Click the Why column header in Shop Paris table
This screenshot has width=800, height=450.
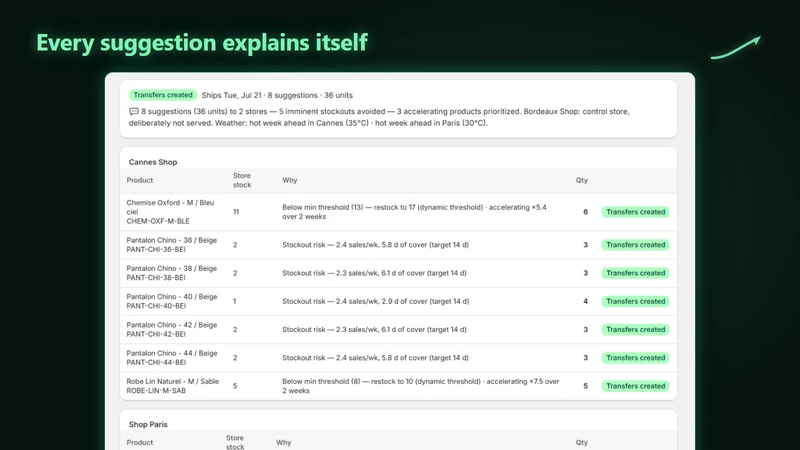click(283, 442)
